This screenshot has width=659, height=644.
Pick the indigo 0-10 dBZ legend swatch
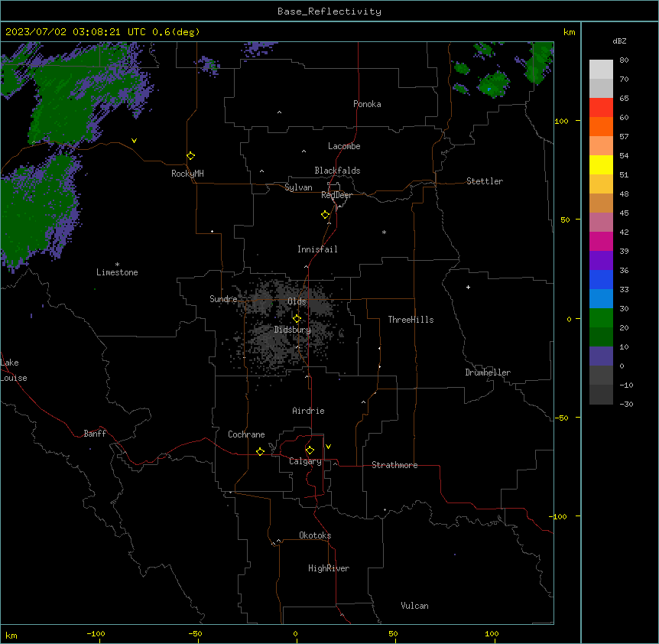point(601,356)
